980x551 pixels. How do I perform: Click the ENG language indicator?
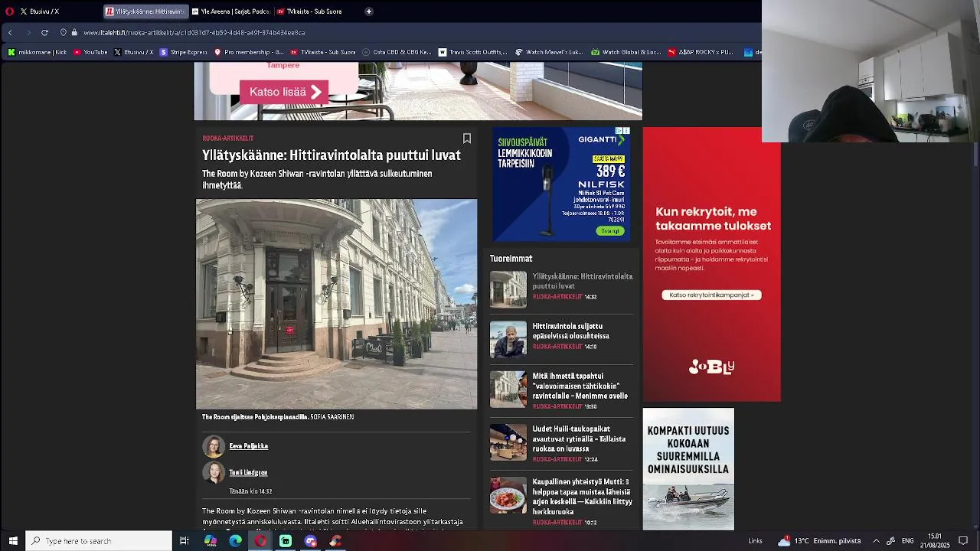click(907, 541)
